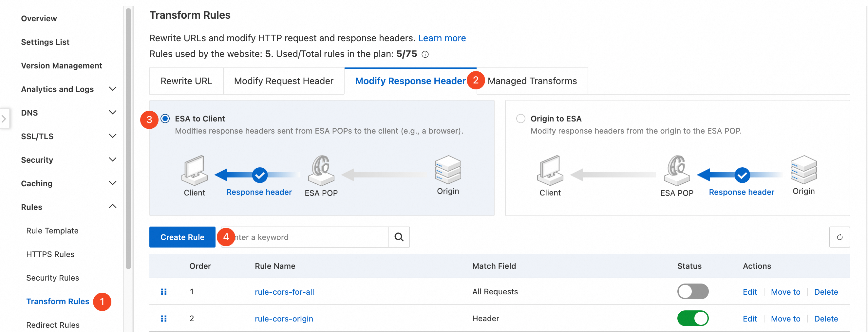
Task: Click the ESA POP icon in Origin to ESA
Action: 677,170
